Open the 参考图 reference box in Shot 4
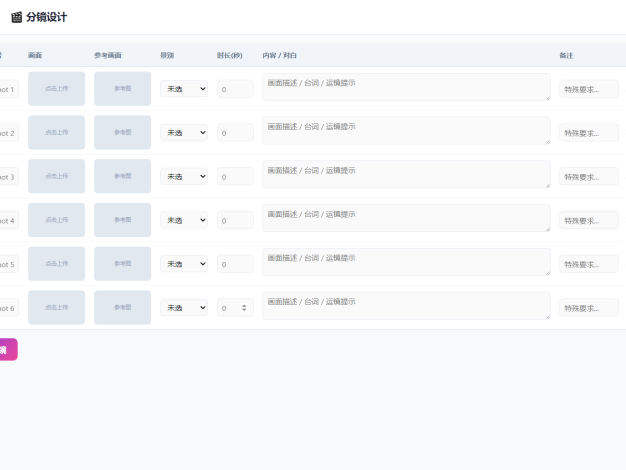Viewport: 626px width, 470px height. (123, 220)
